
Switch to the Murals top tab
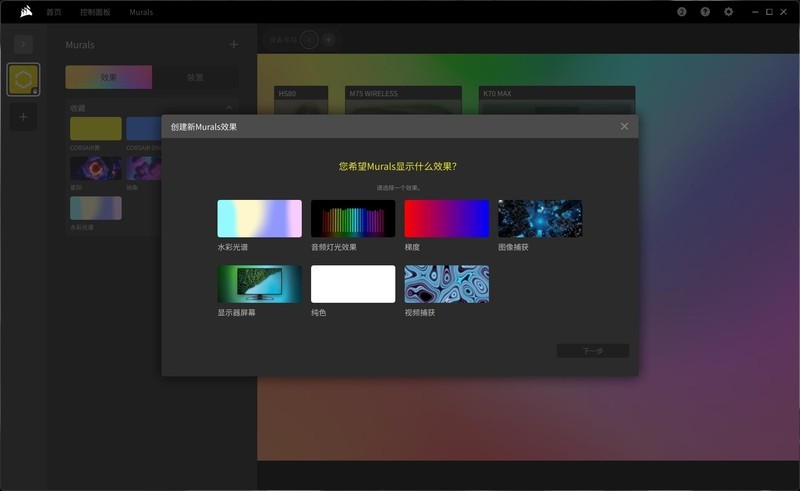(141, 12)
